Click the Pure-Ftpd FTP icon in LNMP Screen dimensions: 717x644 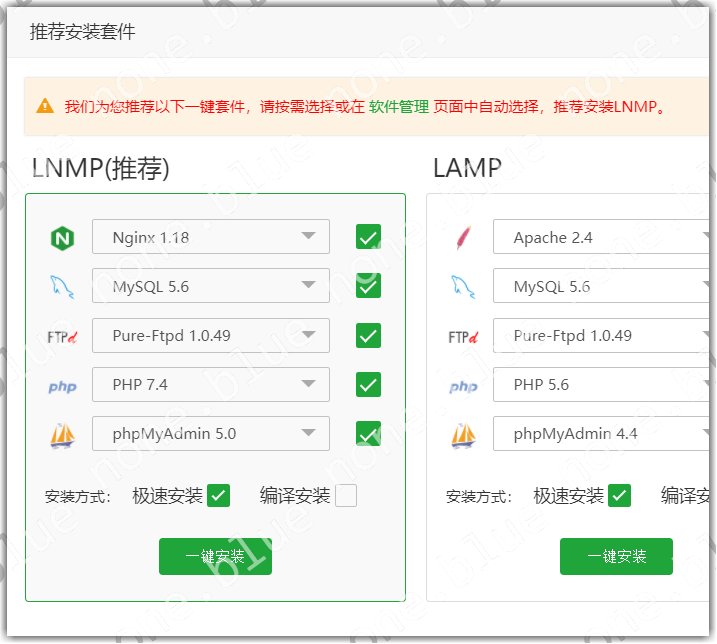point(62,336)
